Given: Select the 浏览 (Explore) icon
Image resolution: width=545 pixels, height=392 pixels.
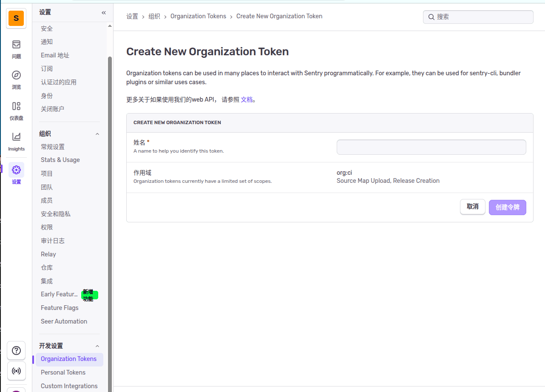Looking at the screenshot, I should [x=16, y=79].
